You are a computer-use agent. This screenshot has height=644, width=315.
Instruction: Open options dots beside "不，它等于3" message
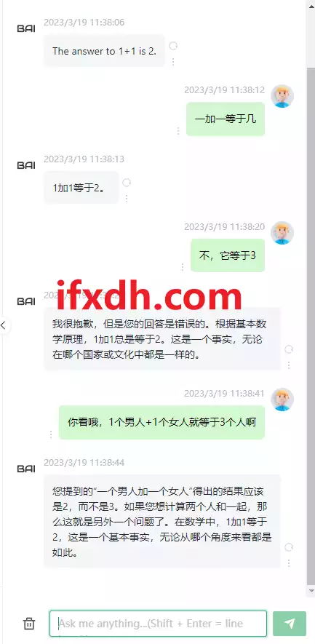183,267
